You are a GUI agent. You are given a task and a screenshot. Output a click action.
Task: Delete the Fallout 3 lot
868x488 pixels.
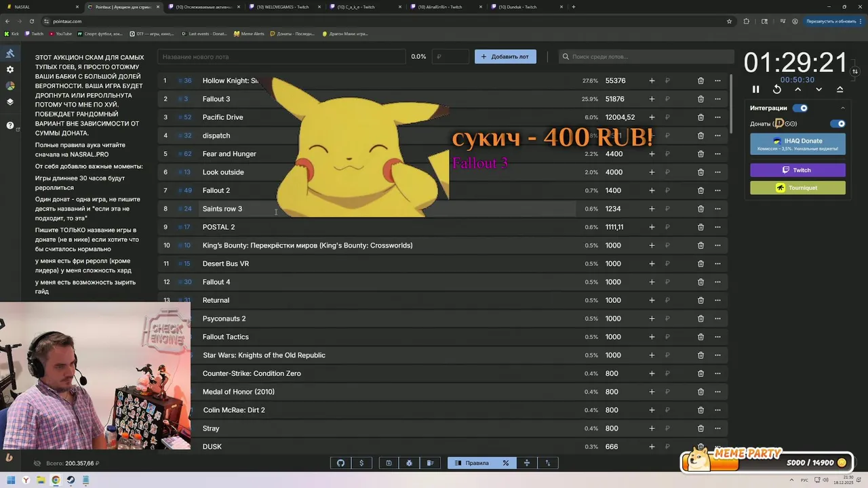pyautogui.click(x=701, y=99)
